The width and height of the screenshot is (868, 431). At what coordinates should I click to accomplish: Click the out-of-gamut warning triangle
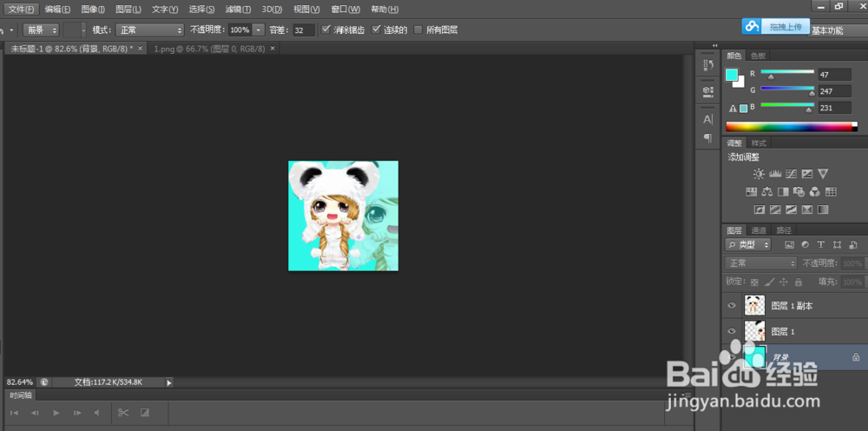[733, 109]
